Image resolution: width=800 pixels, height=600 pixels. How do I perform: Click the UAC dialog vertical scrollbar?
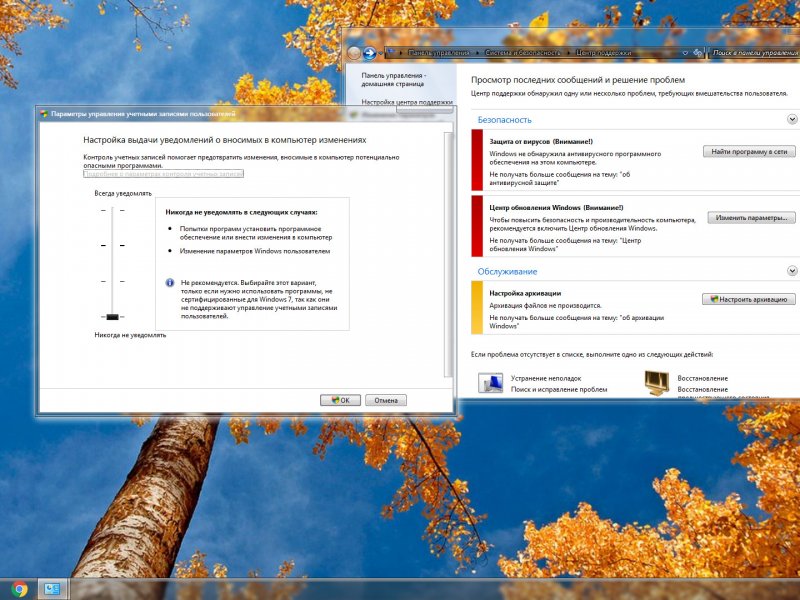click(448, 254)
